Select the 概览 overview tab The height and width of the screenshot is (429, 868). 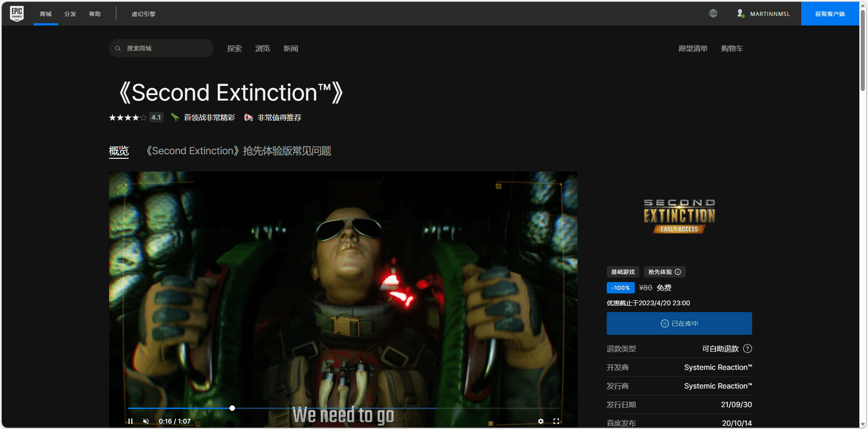point(119,151)
